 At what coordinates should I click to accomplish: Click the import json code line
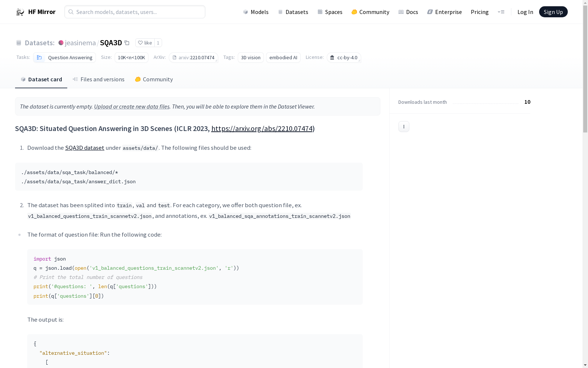(50, 259)
